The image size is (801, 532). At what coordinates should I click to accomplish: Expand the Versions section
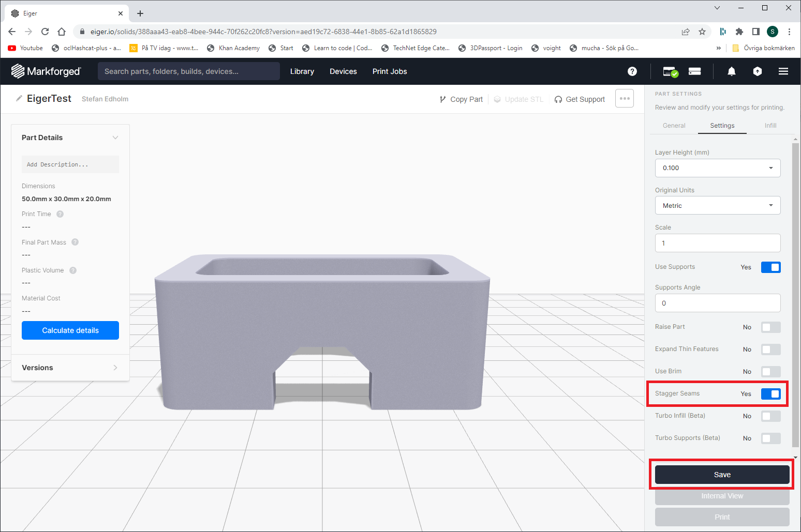(70, 368)
